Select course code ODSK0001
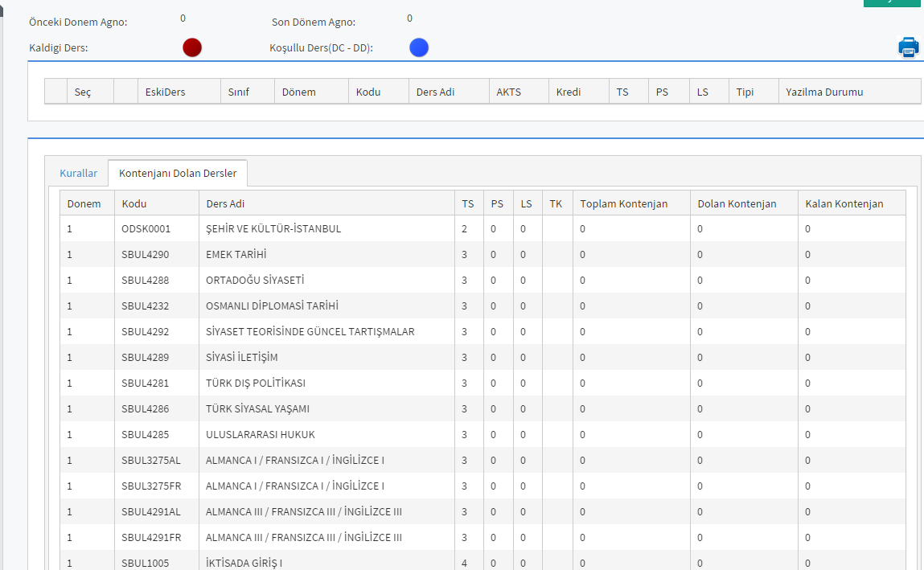The image size is (924, 570). [x=146, y=228]
